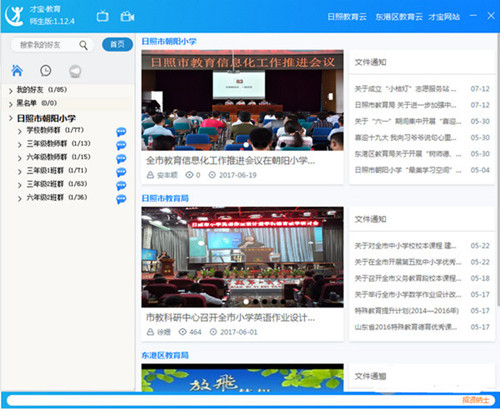Click the 文件通知 header in 日照市教育局 section

(x=370, y=219)
